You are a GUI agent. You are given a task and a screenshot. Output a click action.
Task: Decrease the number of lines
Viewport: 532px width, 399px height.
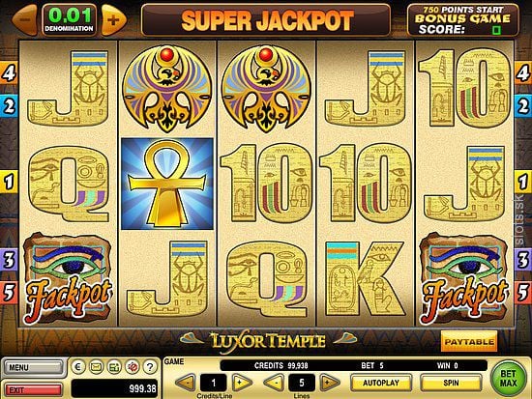click(274, 383)
